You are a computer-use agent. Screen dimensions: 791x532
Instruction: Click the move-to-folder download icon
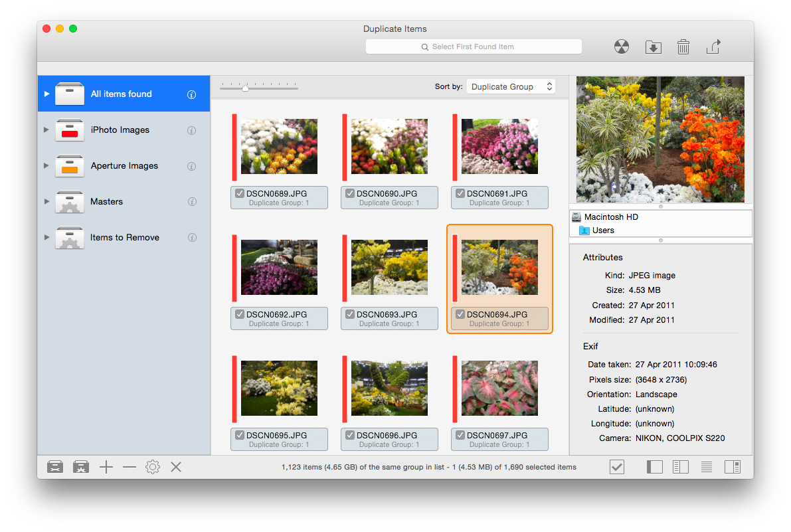point(654,47)
